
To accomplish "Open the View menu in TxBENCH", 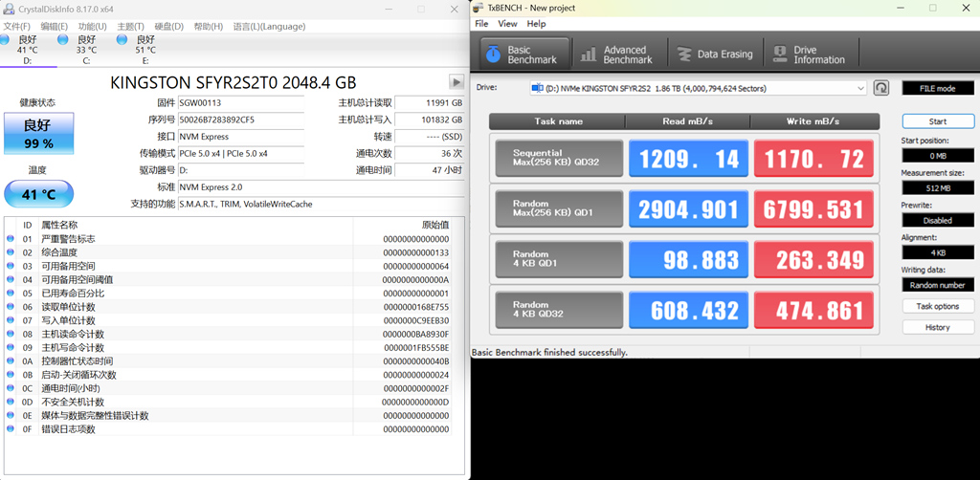I will [507, 24].
